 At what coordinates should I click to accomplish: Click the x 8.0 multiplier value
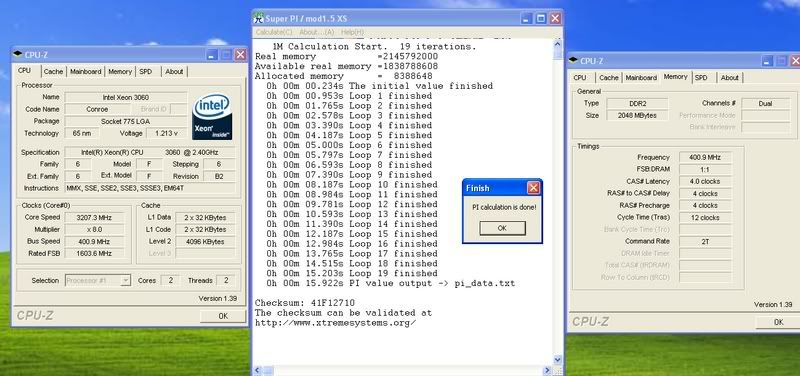tap(94, 230)
